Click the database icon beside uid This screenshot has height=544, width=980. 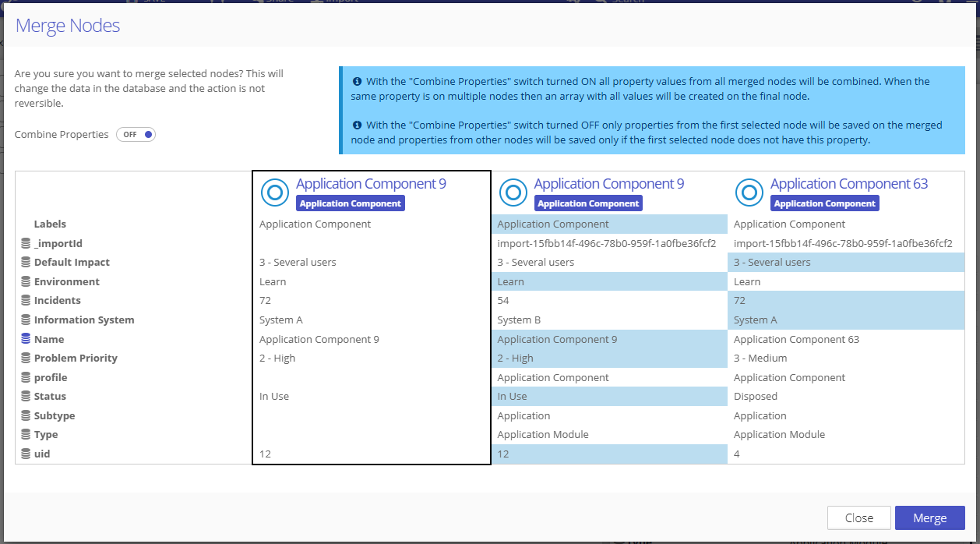tap(26, 454)
